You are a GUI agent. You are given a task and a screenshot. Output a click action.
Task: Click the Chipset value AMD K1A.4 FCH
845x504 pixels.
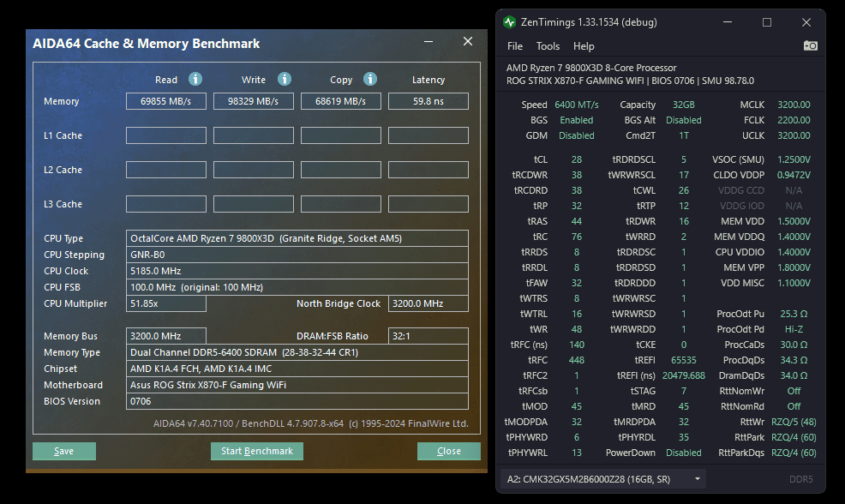point(297,369)
